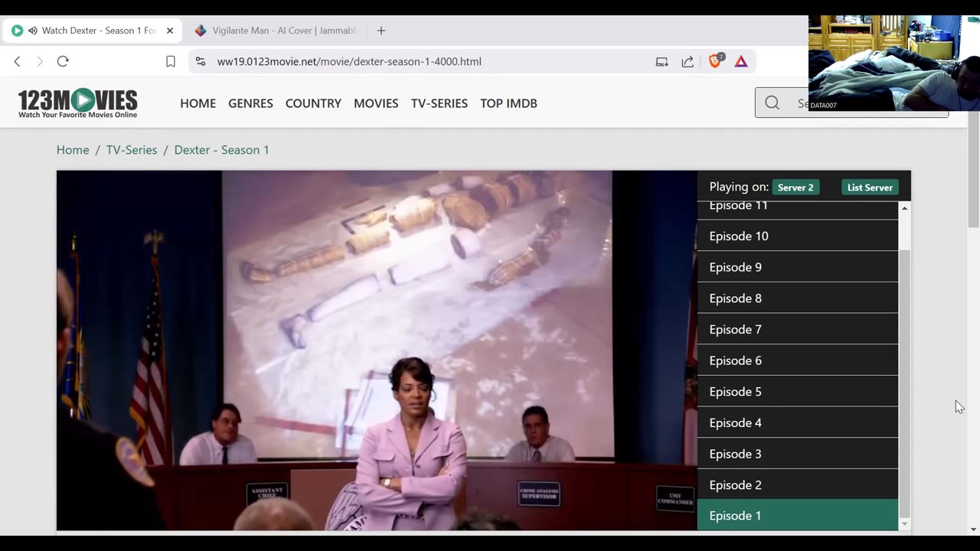Viewport: 980px width, 551px height.
Task: Reload the page with refresh icon
Action: (x=63, y=61)
